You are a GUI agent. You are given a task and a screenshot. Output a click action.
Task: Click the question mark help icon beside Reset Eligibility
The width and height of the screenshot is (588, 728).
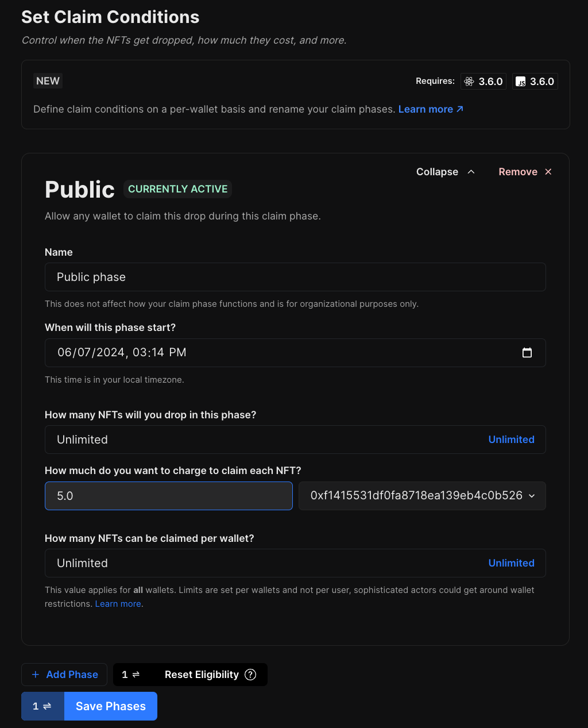point(250,675)
